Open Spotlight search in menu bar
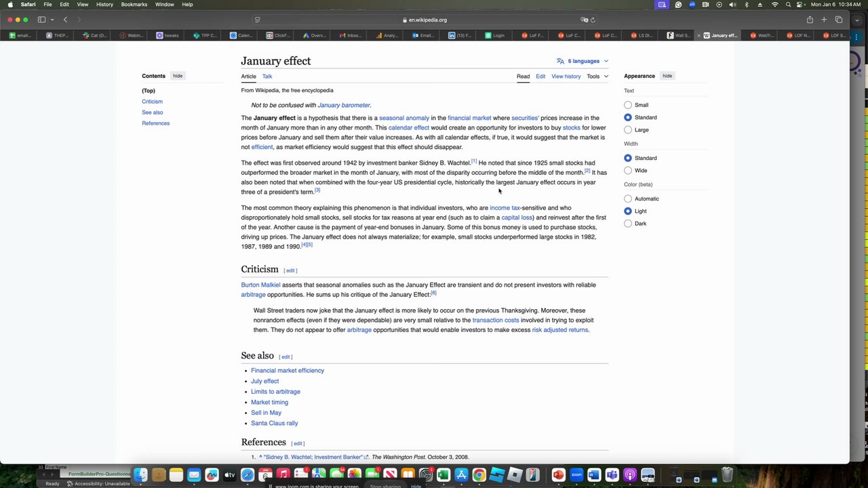Image resolution: width=868 pixels, height=488 pixels. point(789,4)
